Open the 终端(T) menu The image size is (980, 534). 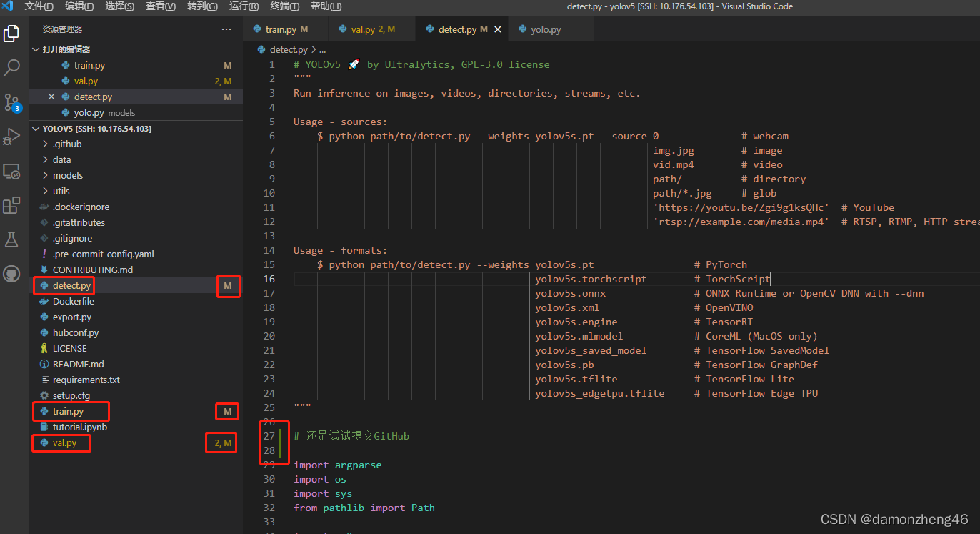[x=285, y=6]
